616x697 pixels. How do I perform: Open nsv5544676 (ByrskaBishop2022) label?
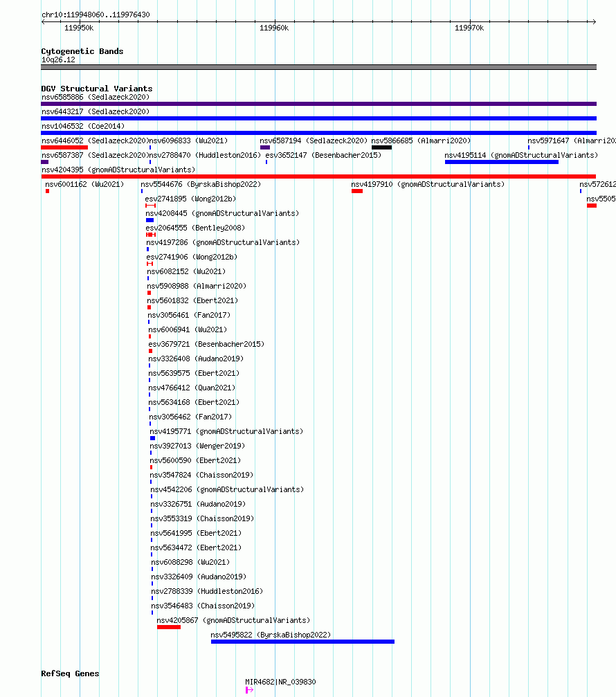click(x=201, y=185)
